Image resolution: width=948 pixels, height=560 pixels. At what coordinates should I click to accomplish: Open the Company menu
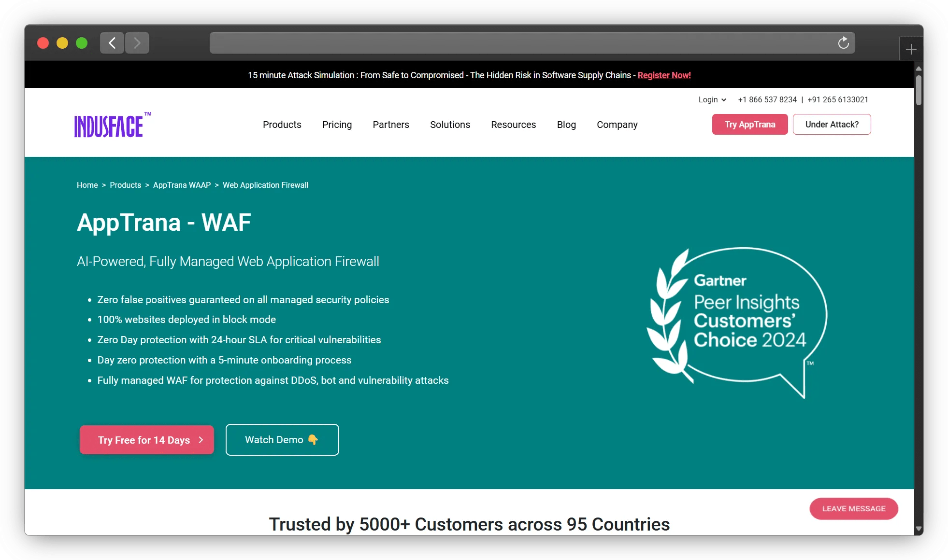click(617, 125)
